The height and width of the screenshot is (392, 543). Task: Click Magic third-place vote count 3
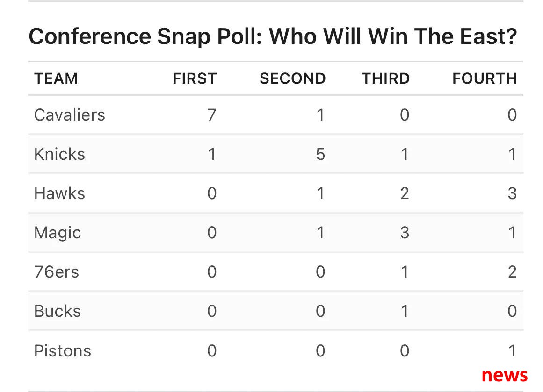pos(405,233)
